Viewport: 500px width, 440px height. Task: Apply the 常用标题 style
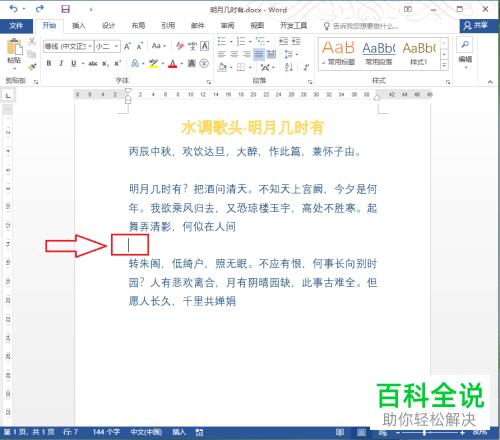coord(339,52)
